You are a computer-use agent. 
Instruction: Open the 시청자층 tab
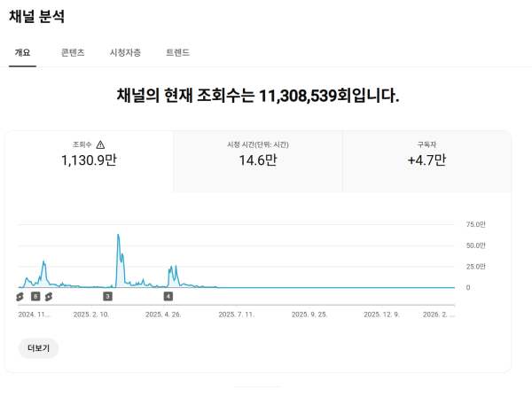pos(125,52)
